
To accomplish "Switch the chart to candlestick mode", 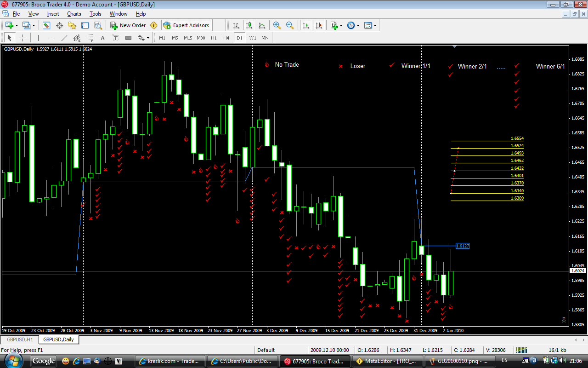I will pyautogui.click(x=249, y=25).
